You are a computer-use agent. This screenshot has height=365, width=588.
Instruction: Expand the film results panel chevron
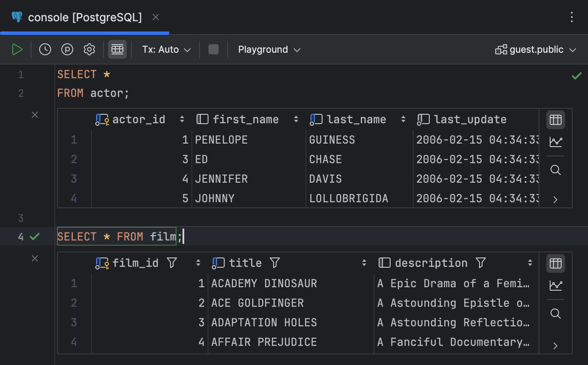coord(555,345)
